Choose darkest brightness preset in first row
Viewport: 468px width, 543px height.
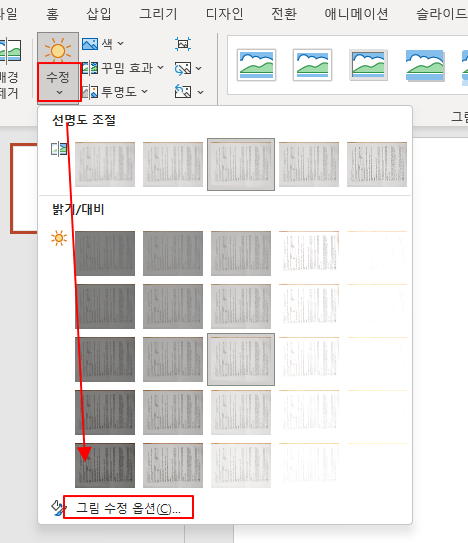[105, 253]
